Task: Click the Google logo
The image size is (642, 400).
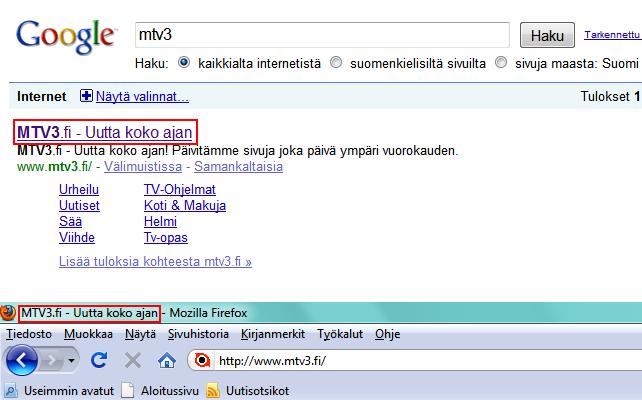Action: click(x=66, y=37)
